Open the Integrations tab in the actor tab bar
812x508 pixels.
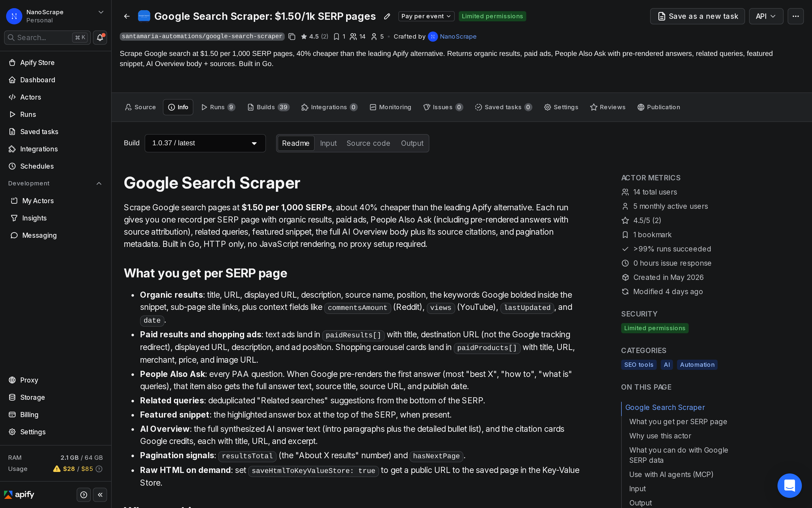coord(329,107)
